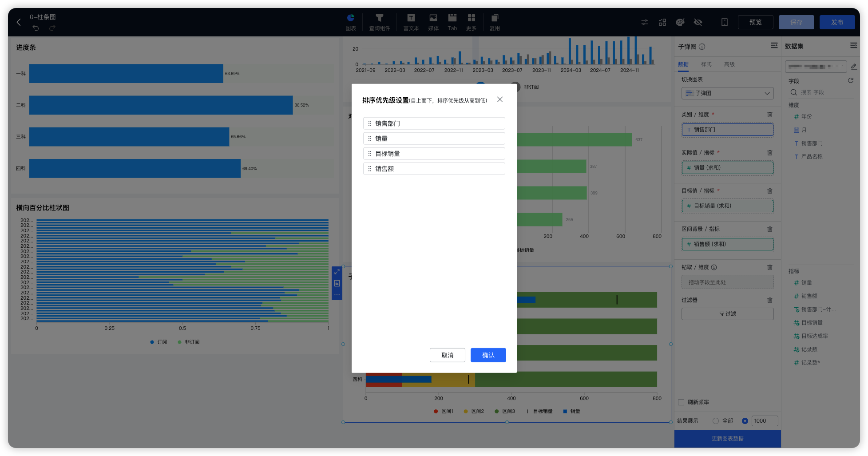Open the dataset selector dropdown

816,67
